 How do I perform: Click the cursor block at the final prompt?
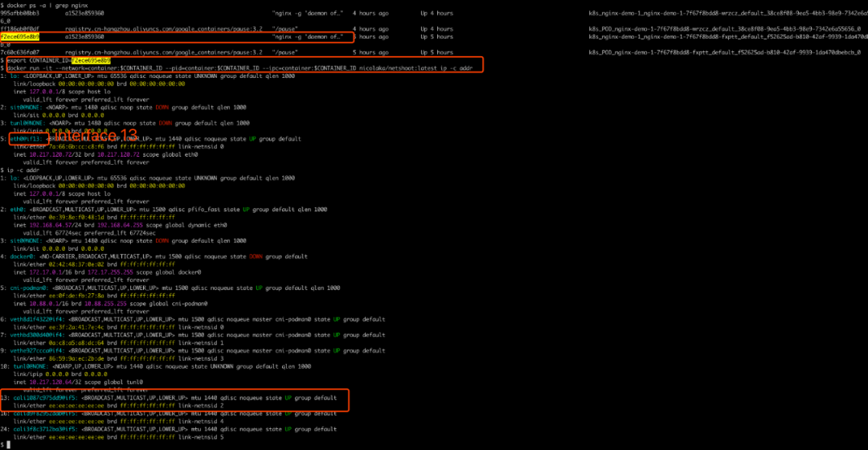[8, 445]
